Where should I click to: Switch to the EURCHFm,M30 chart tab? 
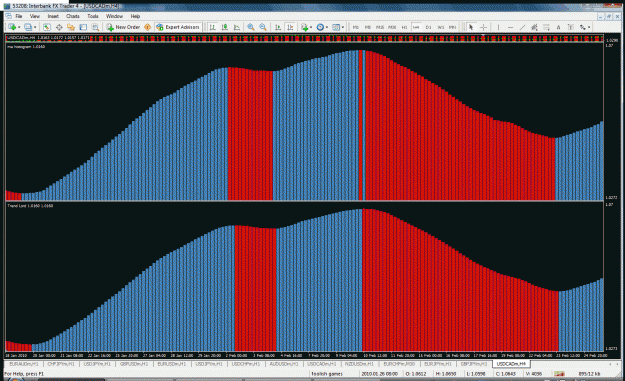[x=399, y=364]
